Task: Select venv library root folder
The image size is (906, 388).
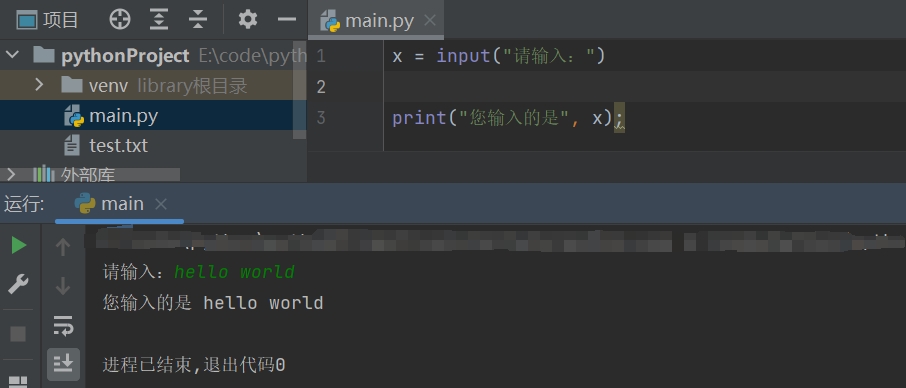Action: click(x=153, y=86)
